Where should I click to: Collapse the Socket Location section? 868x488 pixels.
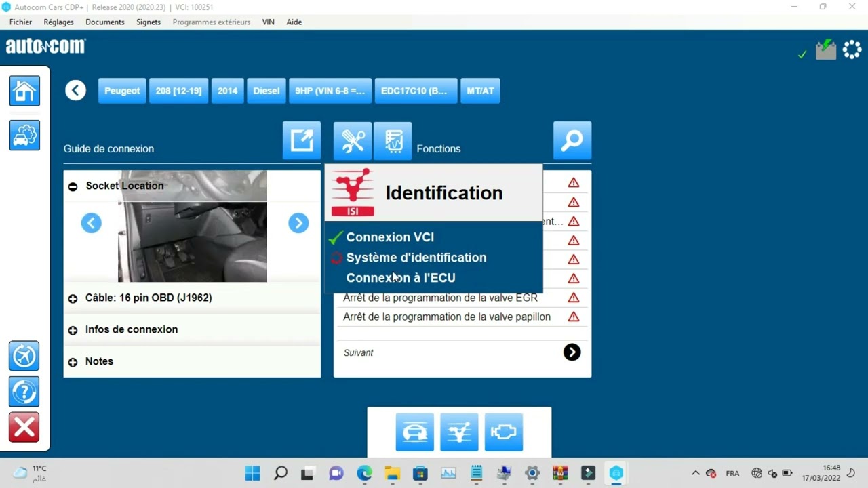(x=73, y=186)
